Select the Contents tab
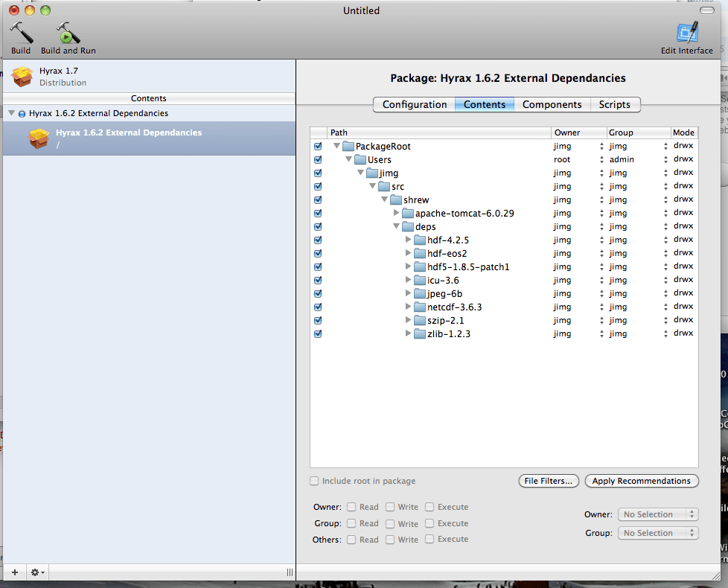The width and height of the screenshot is (728, 588). tap(485, 104)
